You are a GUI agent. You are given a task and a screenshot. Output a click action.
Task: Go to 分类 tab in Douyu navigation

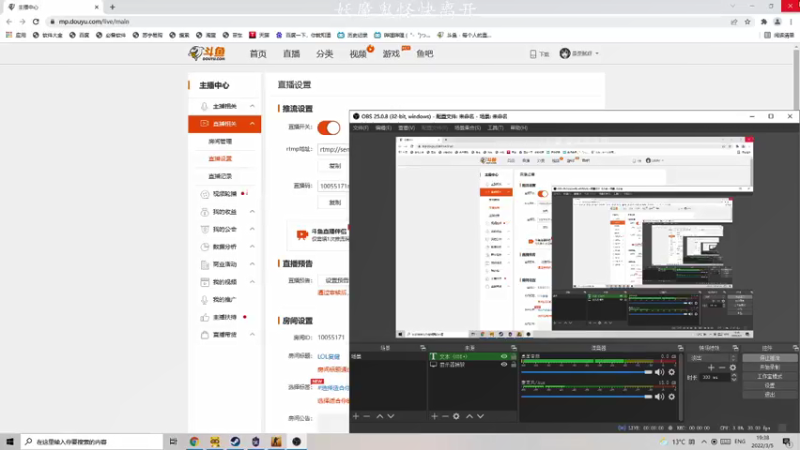(324, 54)
